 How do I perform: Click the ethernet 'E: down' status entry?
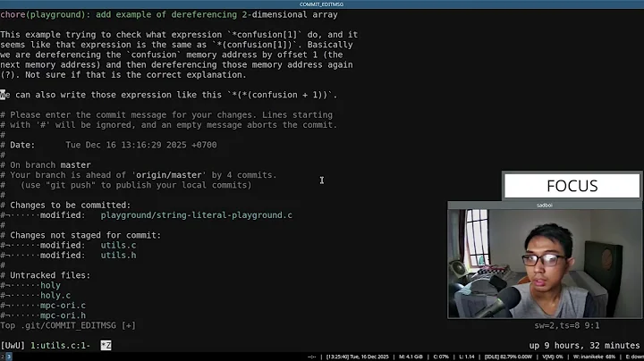[x=634, y=357]
